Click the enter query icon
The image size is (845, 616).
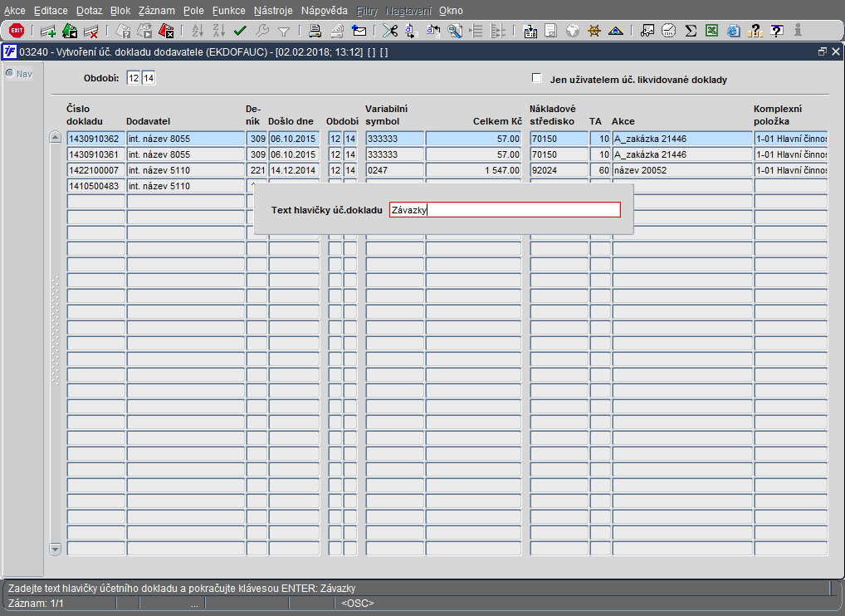coord(124,32)
